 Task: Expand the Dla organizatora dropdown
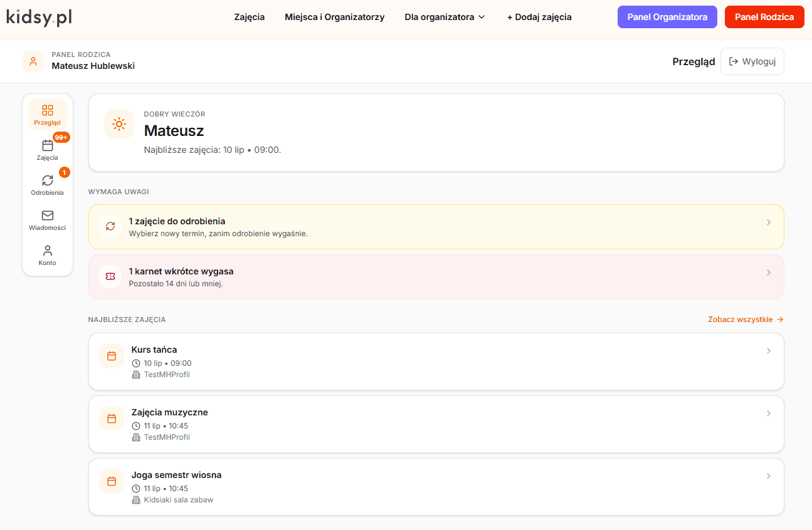pos(445,17)
